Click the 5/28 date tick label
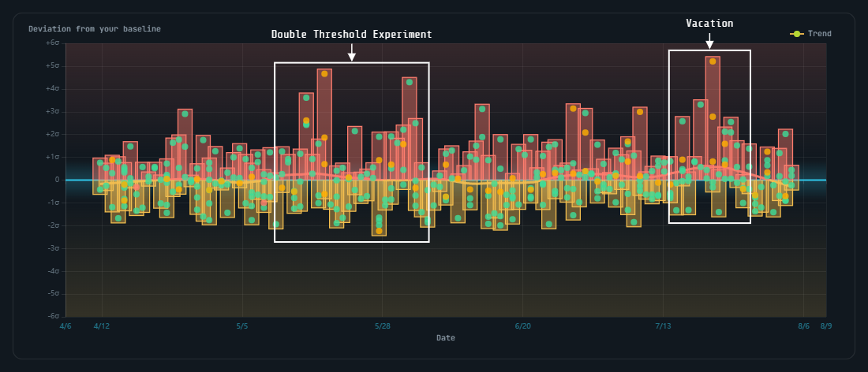868x372 pixels. click(x=383, y=326)
